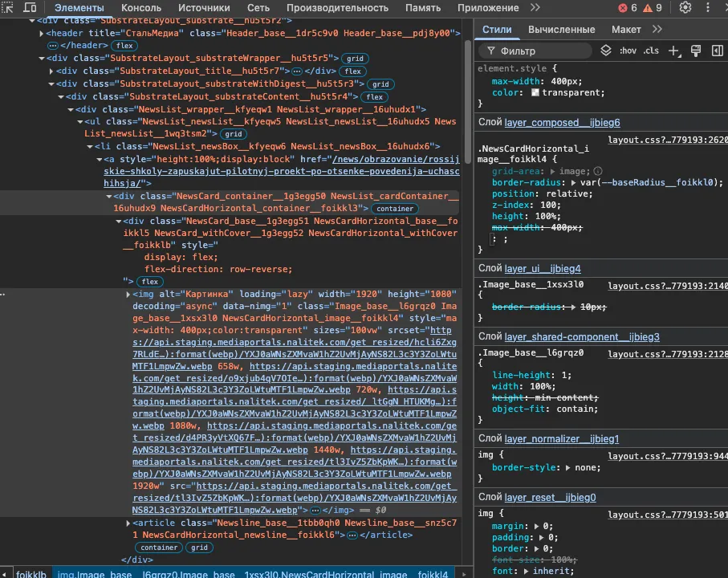Open layer_ui__ijbieg4 layer link
728x578 pixels.
[543, 268]
